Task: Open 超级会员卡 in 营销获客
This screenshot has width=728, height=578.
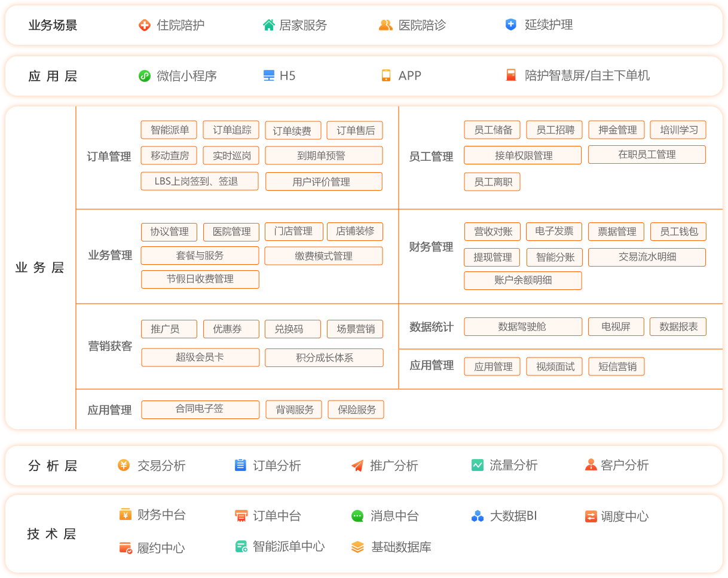Action: click(x=200, y=357)
